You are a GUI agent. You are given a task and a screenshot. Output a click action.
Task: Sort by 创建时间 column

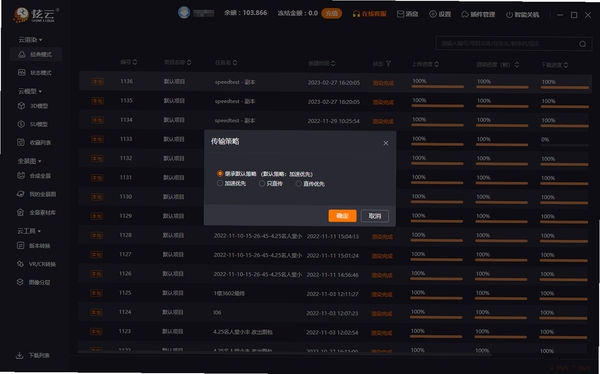[x=333, y=63]
